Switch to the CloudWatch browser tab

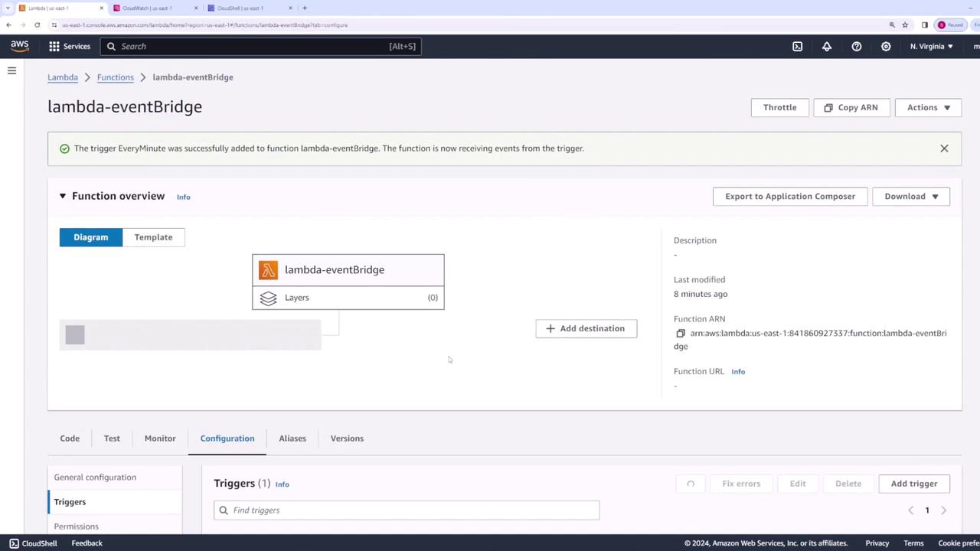pyautogui.click(x=154, y=8)
